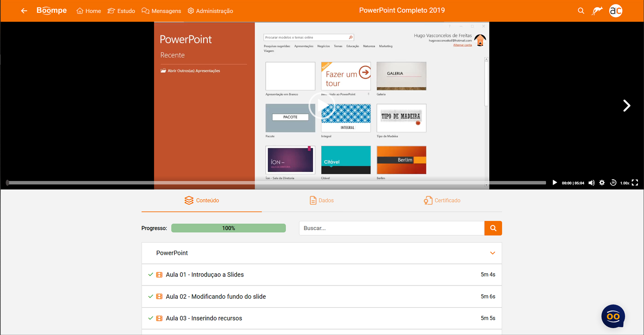Click the large center play overlay

[322, 106]
